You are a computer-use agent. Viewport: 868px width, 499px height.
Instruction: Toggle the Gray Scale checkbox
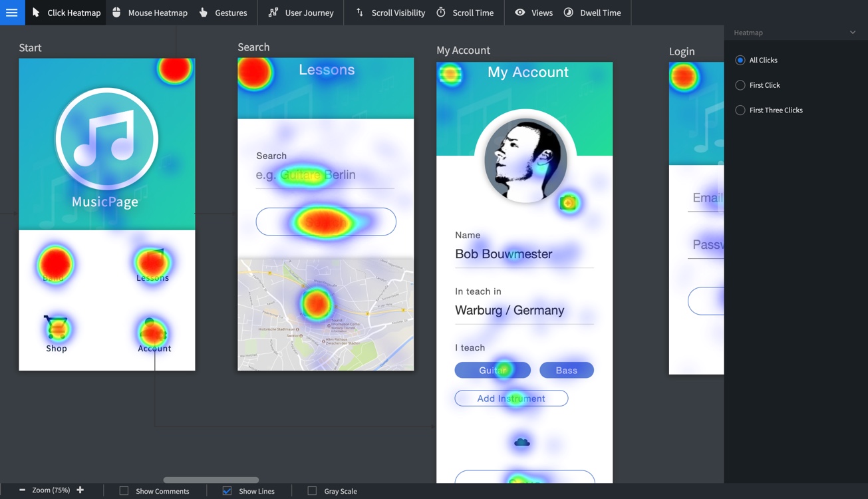coord(312,491)
